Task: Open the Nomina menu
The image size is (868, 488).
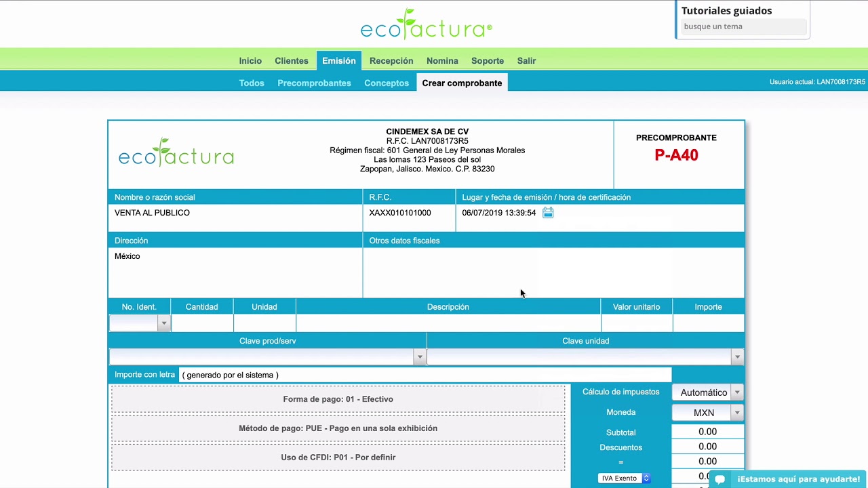Action: click(x=442, y=61)
